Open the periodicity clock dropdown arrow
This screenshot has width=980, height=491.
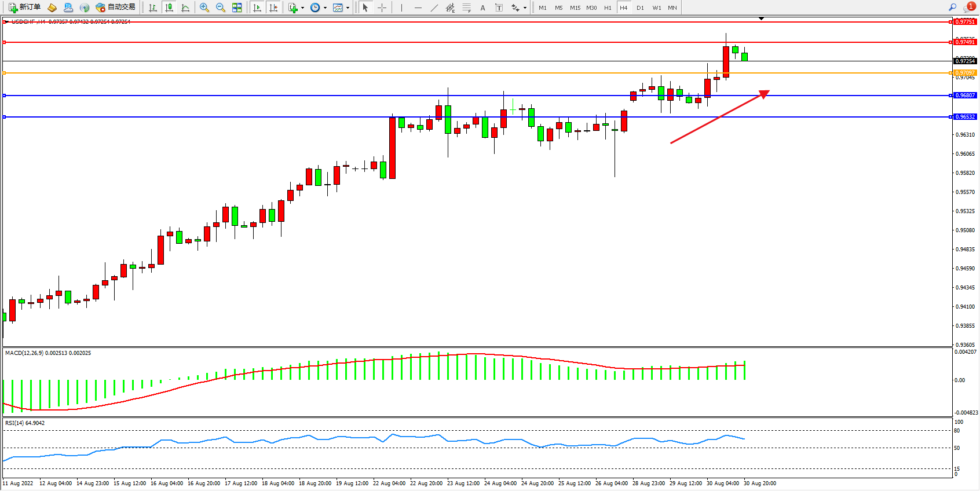coord(325,8)
